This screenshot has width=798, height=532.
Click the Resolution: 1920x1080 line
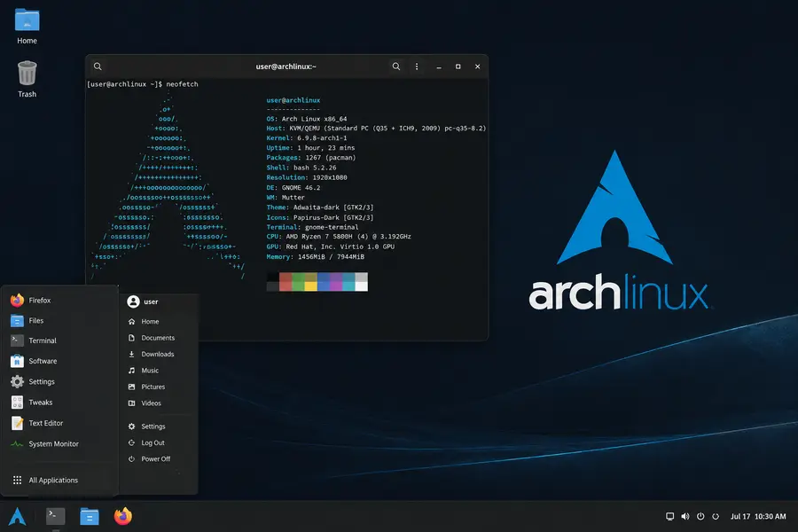pyautogui.click(x=307, y=177)
